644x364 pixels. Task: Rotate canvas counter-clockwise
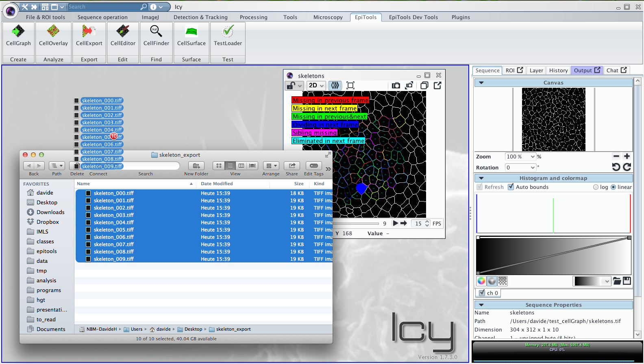coord(616,167)
